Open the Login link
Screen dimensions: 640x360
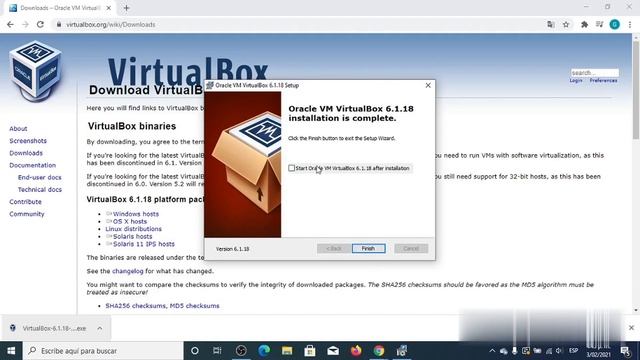coord(576,80)
